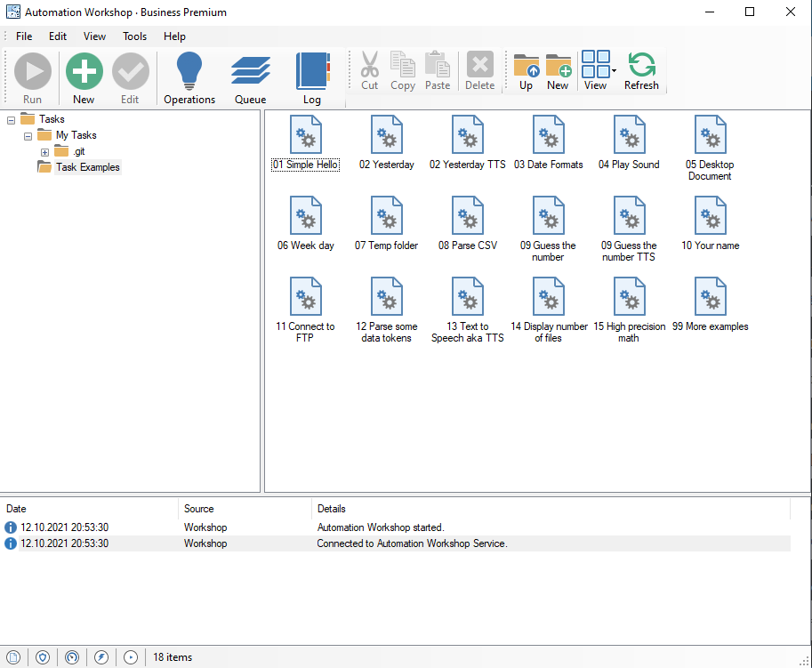Expand the .git folder node
Image resolution: width=812 pixels, height=668 pixels.
point(45,152)
